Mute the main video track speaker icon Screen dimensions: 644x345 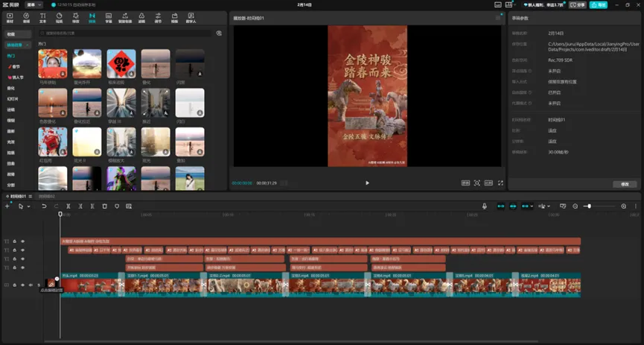click(31, 285)
